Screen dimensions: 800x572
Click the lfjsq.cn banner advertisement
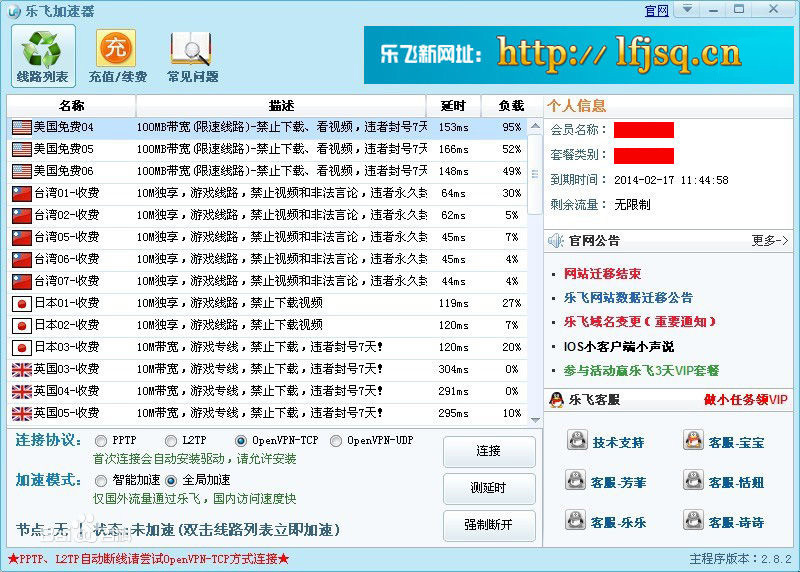click(x=579, y=55)
